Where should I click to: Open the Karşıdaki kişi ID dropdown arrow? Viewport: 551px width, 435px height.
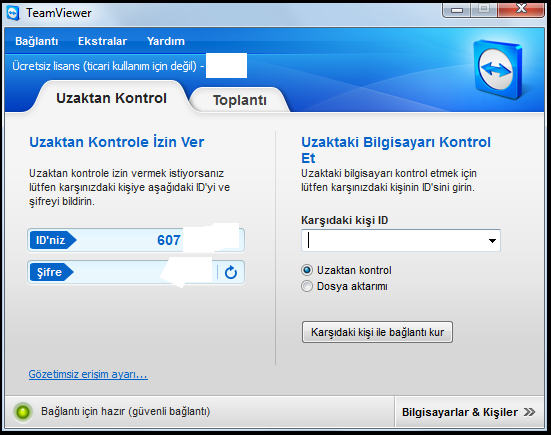pos(492,241)
